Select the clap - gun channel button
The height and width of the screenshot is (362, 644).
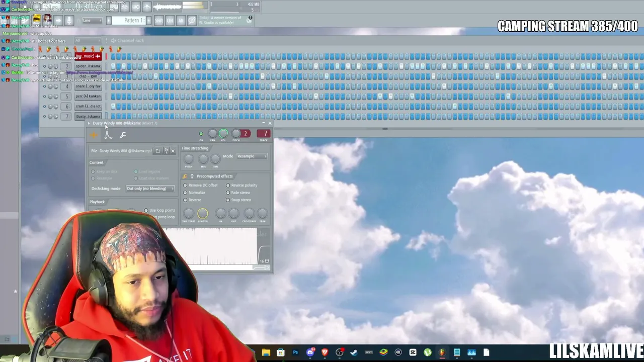click(88, 76)
